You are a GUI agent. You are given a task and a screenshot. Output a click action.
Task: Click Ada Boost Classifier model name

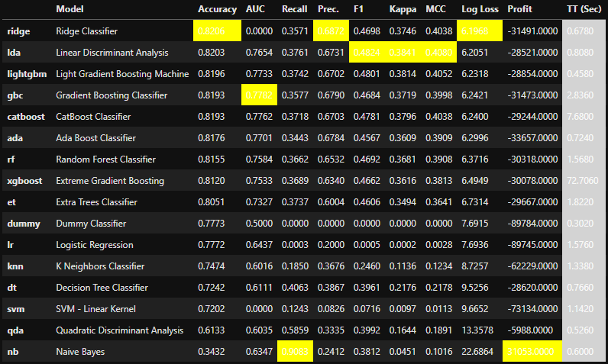pyautogui.click(x=95, y=138)
